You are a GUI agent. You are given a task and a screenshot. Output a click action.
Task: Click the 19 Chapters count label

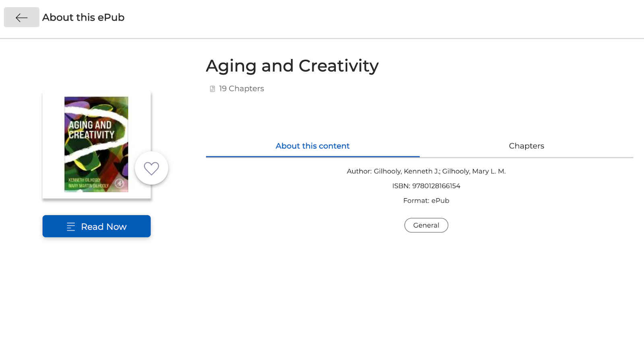click(241, 88)
